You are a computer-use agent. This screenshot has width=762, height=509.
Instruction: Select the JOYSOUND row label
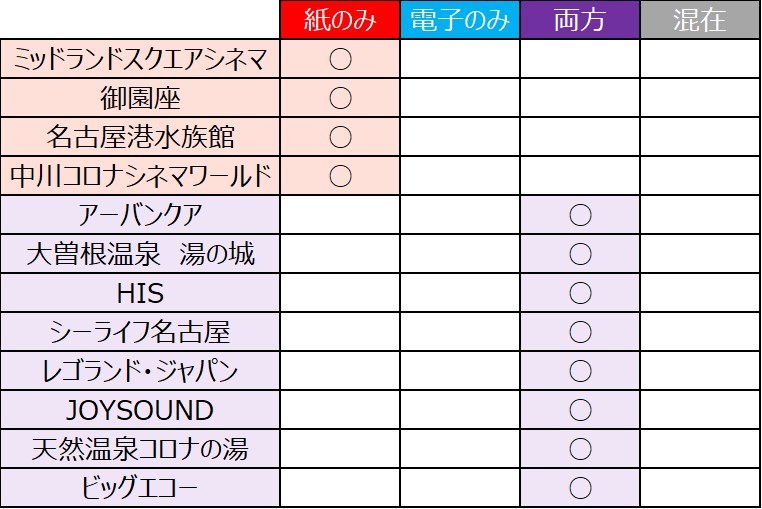click(x=141, y=410)
